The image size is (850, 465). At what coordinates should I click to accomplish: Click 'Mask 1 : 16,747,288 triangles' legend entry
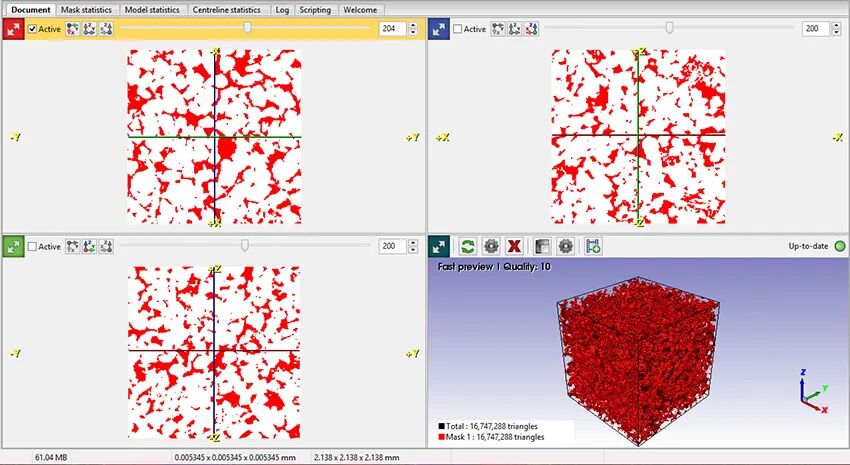pos(491,437)
